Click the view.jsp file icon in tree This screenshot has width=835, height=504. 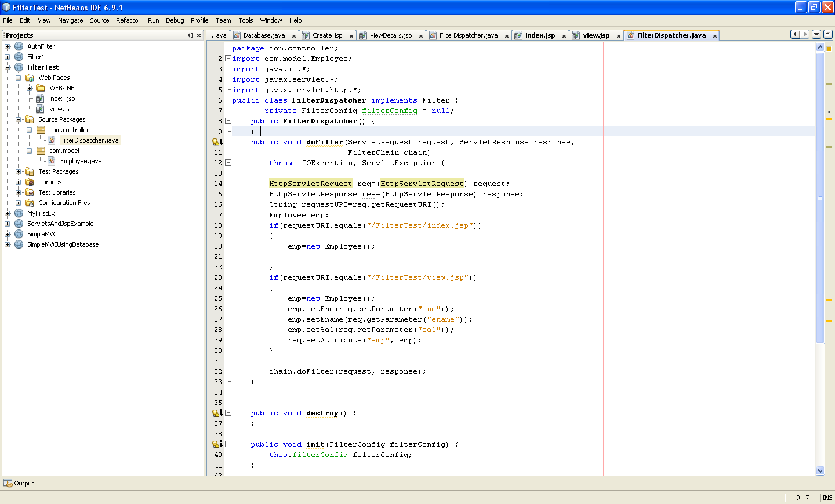click(40, 109)
